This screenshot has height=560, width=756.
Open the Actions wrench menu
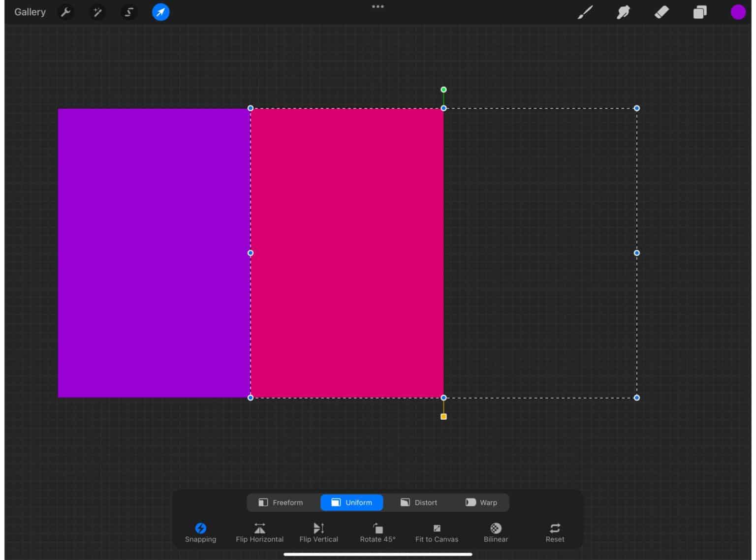coord(65,12)
